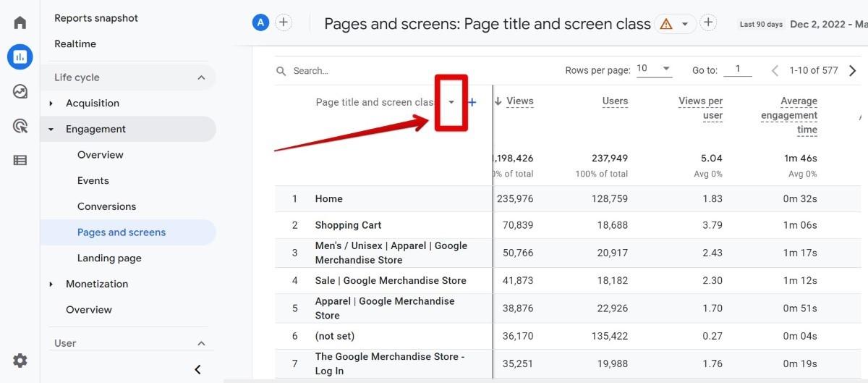This screenshot has width=868, height=383.
Task: Open Overview below Monetization
Action: 89,310
